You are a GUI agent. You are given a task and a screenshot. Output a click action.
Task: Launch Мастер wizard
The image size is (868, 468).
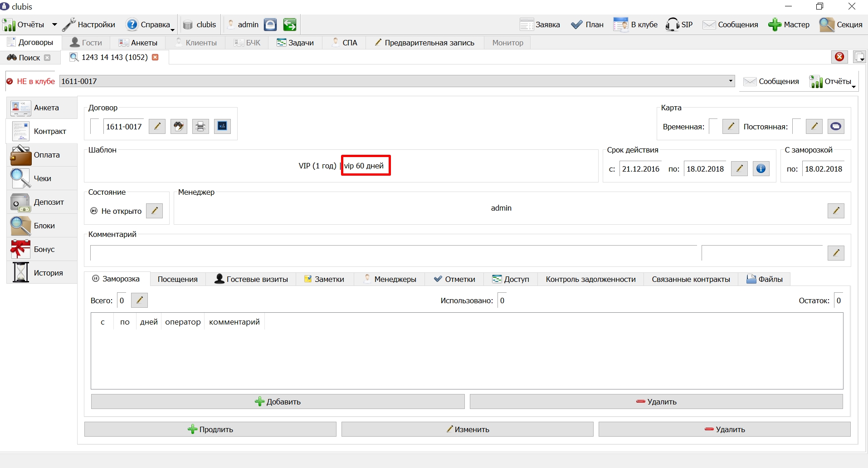coord(789,25)
